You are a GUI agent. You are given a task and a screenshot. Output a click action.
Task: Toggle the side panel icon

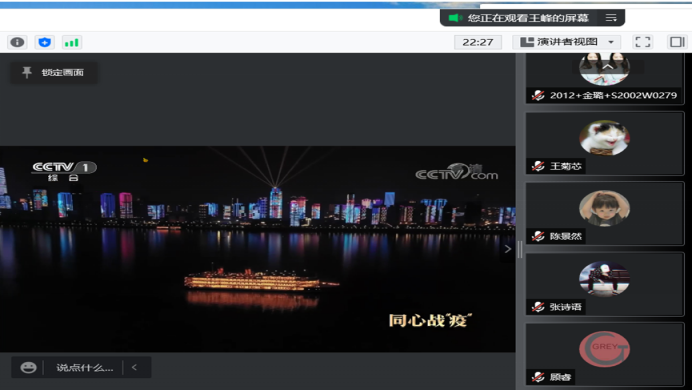677,42
